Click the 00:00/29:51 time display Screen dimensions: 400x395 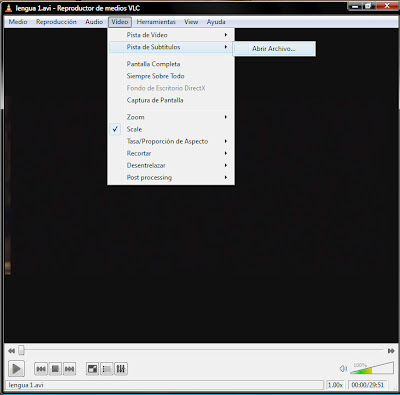(368, 385)
